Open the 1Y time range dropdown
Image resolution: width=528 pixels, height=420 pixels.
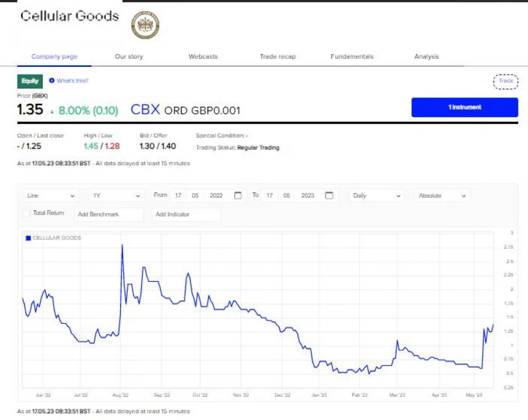(x=116, y=195)
